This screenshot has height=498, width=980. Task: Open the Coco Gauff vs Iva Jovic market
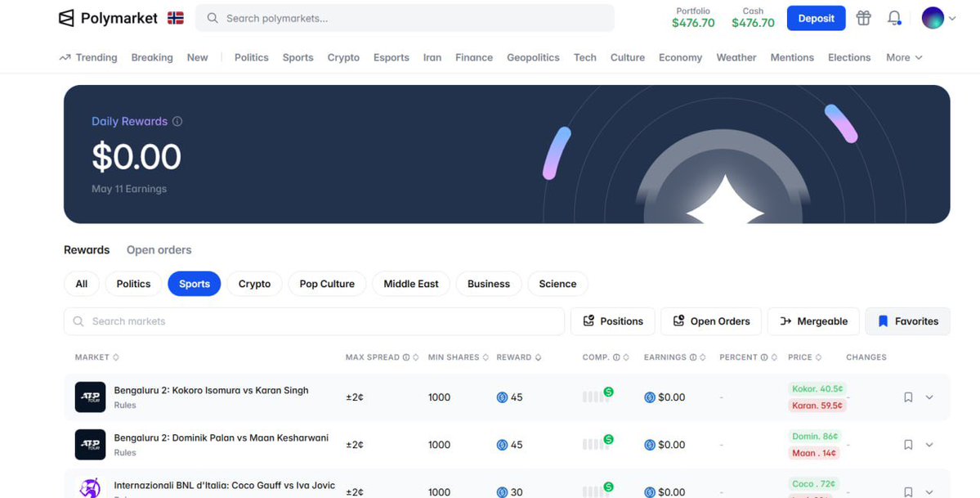(225, 486)
